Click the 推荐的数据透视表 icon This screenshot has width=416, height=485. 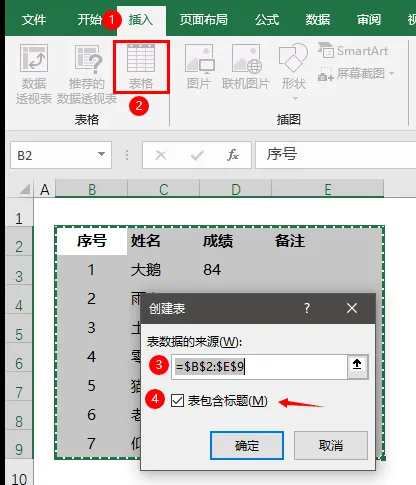point(87,74)
